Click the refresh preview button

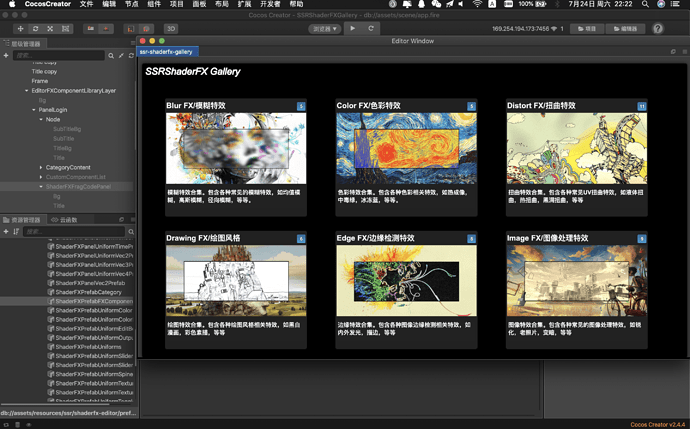pyautogui.click(x=371, y=29)
